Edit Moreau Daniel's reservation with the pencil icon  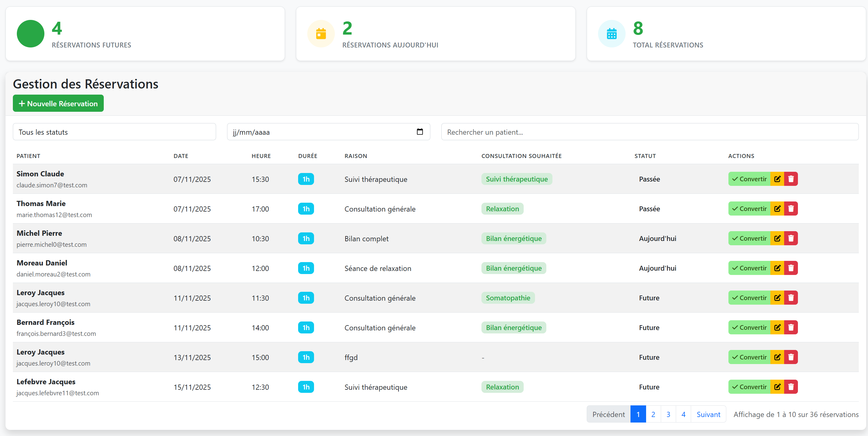[x=778, y=268]
